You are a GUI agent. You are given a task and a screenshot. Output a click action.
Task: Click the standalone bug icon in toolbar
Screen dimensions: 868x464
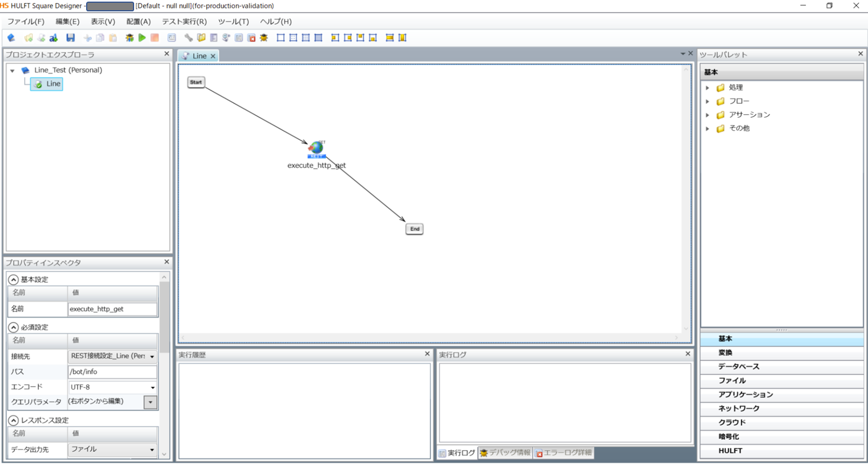coord(264,38)
